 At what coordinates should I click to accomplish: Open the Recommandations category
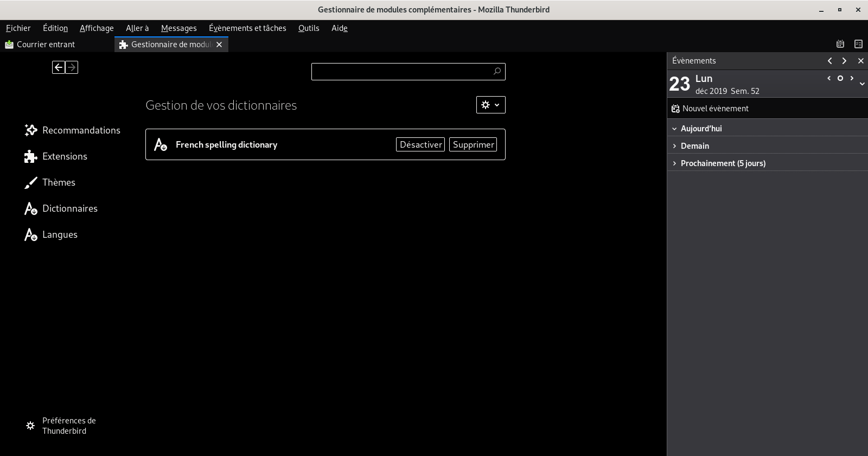coord(73,130)
